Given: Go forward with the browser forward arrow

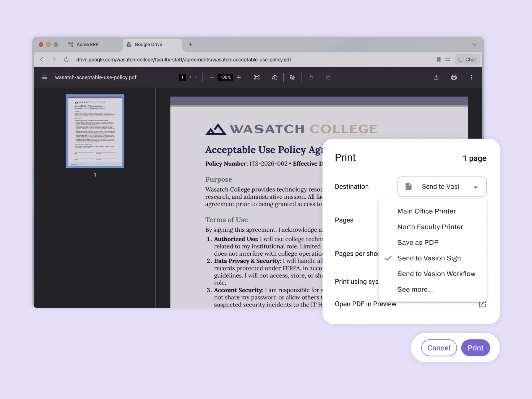Looking at the screenshot, I should [54, 59].
